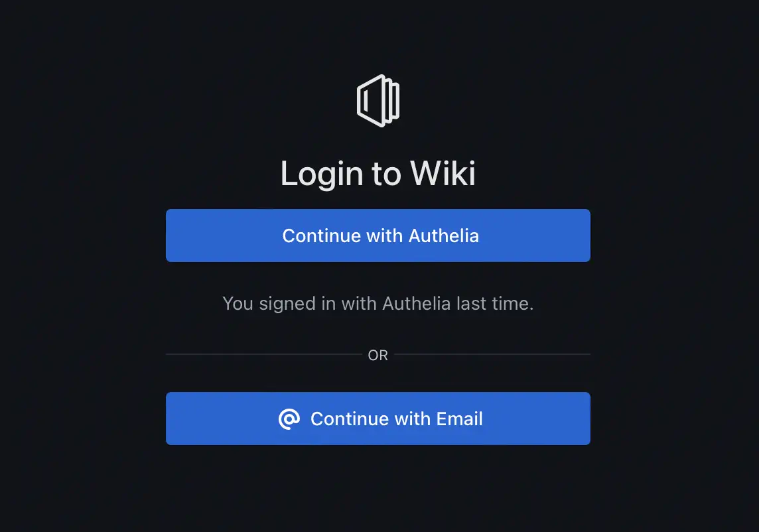Click the @ icon on the Email button
This screenshot has height=532, width=759.
[289, 419]
